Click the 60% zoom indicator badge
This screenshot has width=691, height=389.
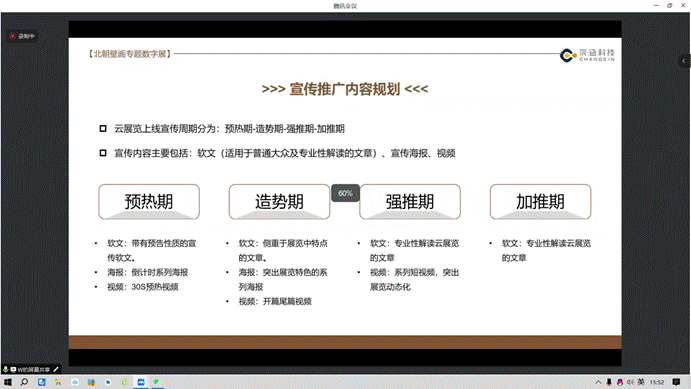pos(345,193)
